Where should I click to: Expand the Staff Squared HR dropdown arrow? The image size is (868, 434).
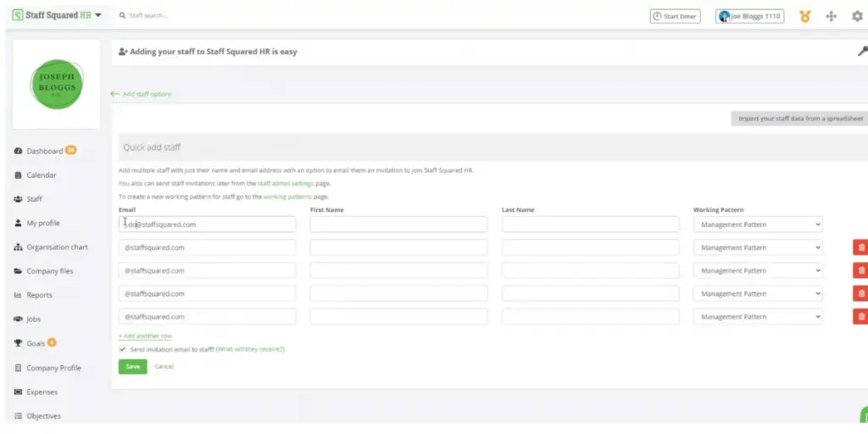[98, 15]
